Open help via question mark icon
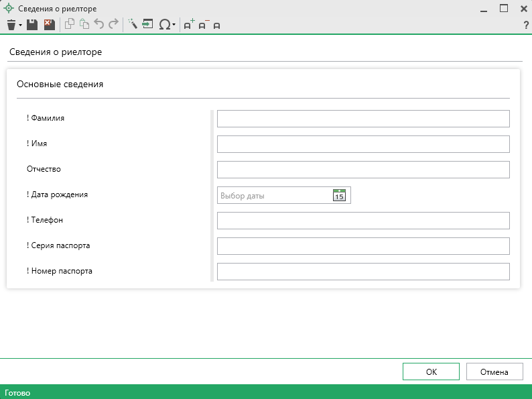The height and width of the screenshot is (399, 532). [526, 25]
